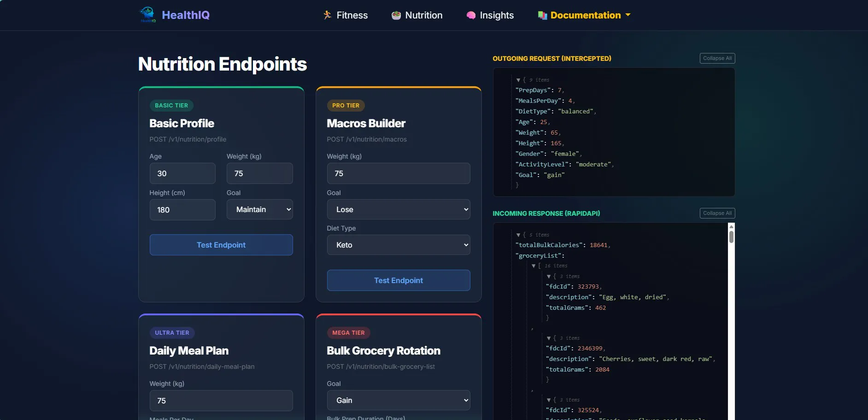Click Test Endpoint in Macros Builder card
The image size is (868, 420).
pyautogui.click(x=399, y=280)
